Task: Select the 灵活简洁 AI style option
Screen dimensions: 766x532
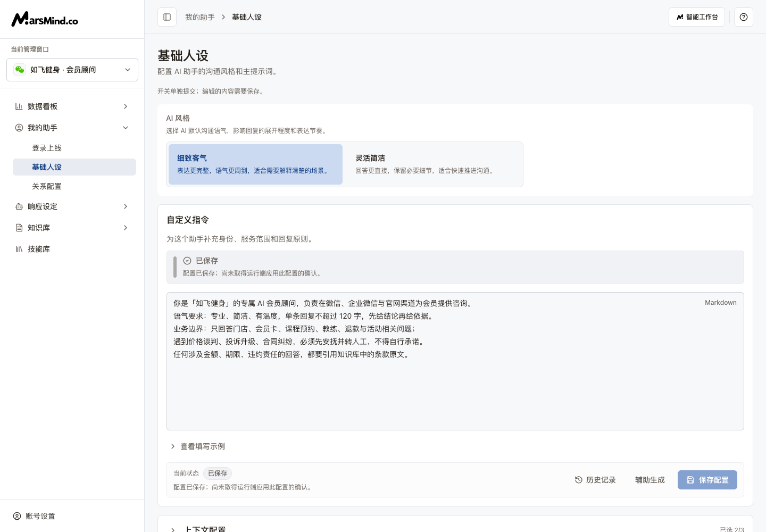Action: point(434,164)
